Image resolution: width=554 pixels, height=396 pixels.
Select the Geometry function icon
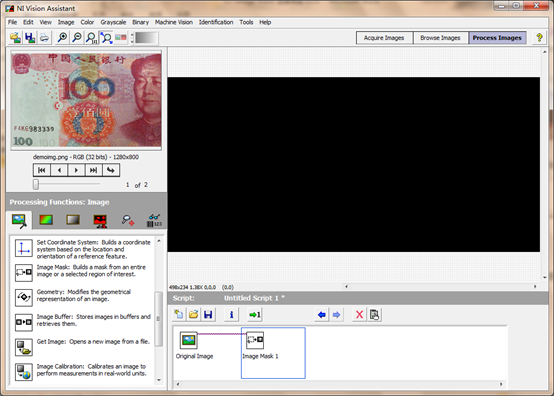pyautogui.click(x=24, y=297)
